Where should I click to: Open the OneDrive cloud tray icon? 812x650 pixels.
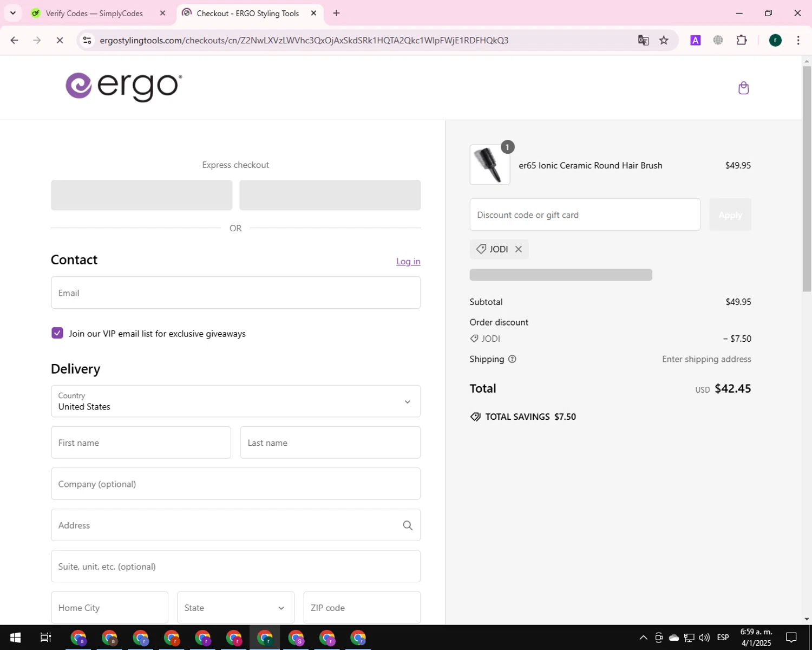(674, 638)
